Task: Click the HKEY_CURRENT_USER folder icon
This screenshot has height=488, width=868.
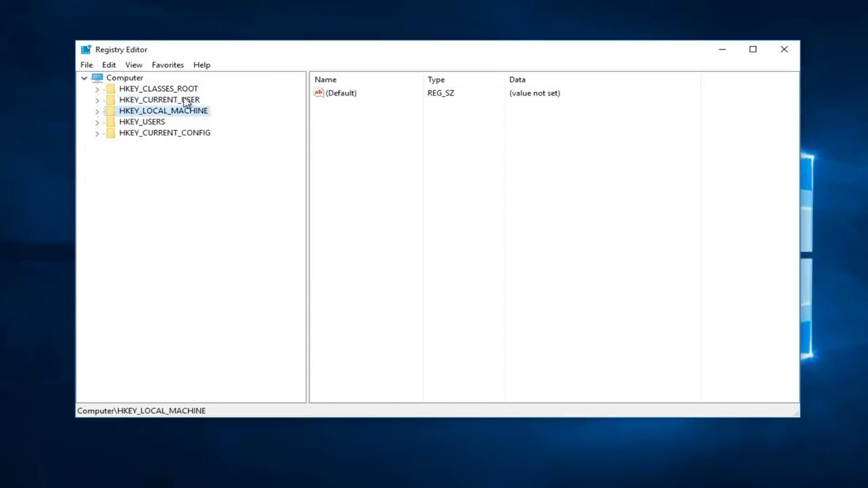Action: [x=111, y=100]
